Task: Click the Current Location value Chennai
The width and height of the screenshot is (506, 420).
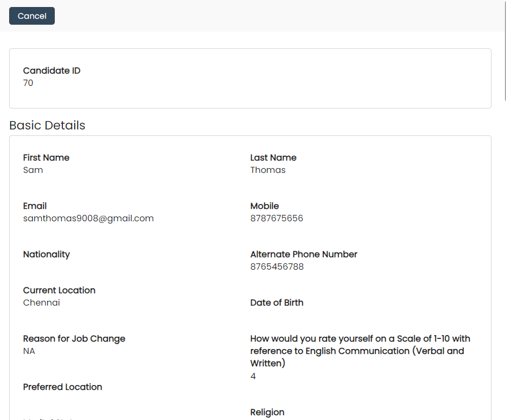Action: click(41, 302)
